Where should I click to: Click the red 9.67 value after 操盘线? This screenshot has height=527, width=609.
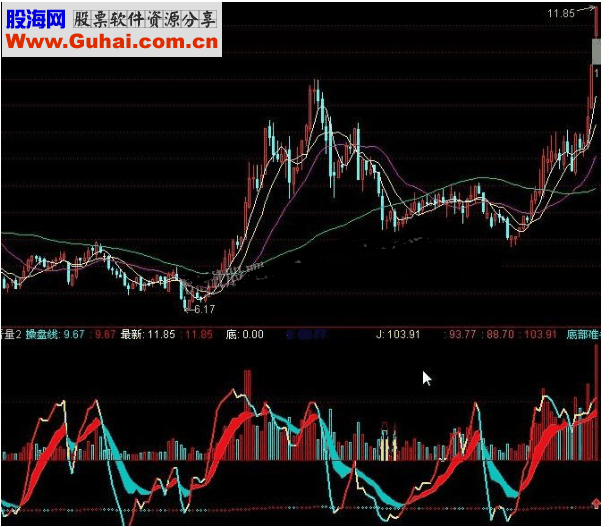(x=105, y=334)
